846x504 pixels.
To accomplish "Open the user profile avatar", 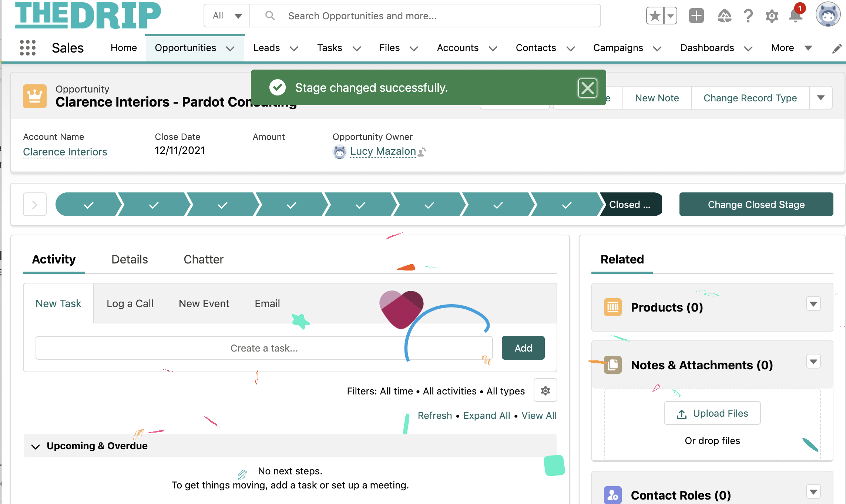I will pyautogui.click(x=828, y=15).
